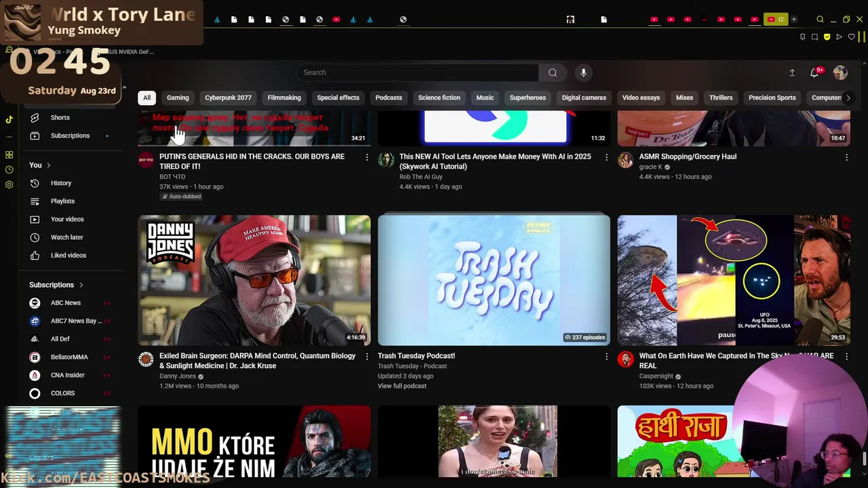Click the snapshot icon in address bar
Image resolution: width=868 pixels, height=488 pixels.
[x=814, y=37]
